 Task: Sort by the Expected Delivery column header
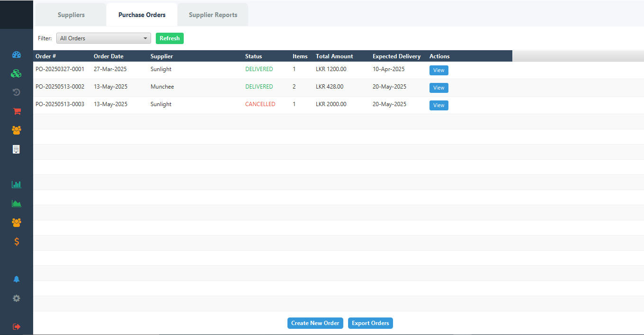coord(399,56)
